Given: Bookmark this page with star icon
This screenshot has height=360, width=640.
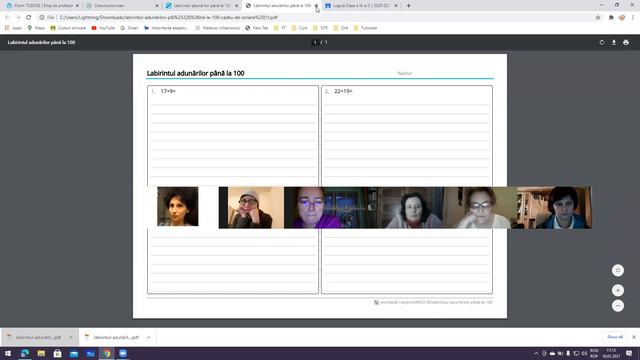Looking at the screenshot, I should pyautogui.click(x=598, y=18).
